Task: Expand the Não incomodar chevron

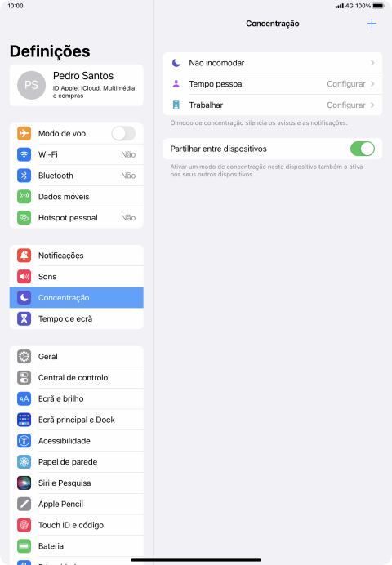Action: click(372, 63)
